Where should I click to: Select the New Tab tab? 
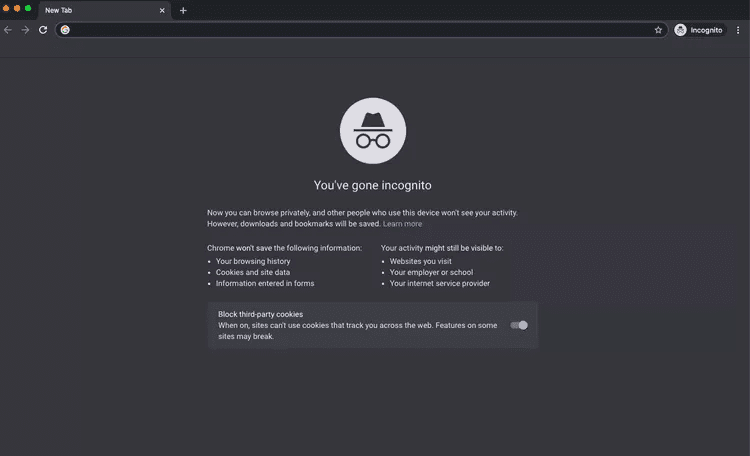[x=104, y=11]
